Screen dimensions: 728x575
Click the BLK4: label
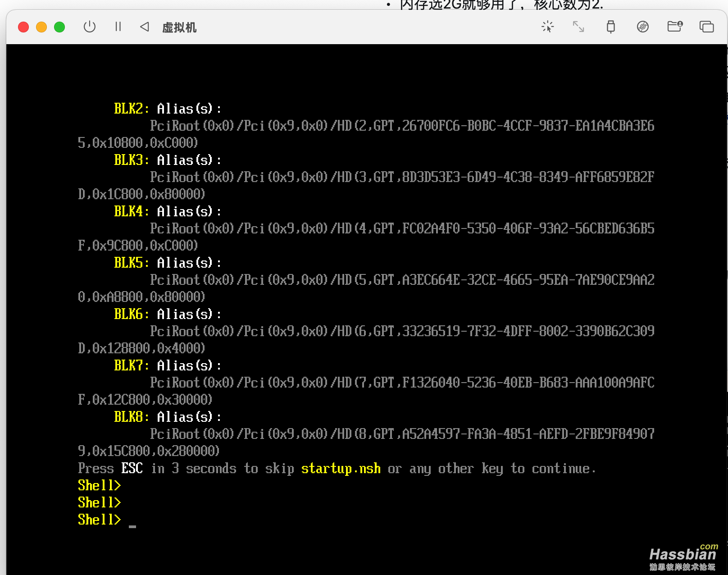coord(131,211)
